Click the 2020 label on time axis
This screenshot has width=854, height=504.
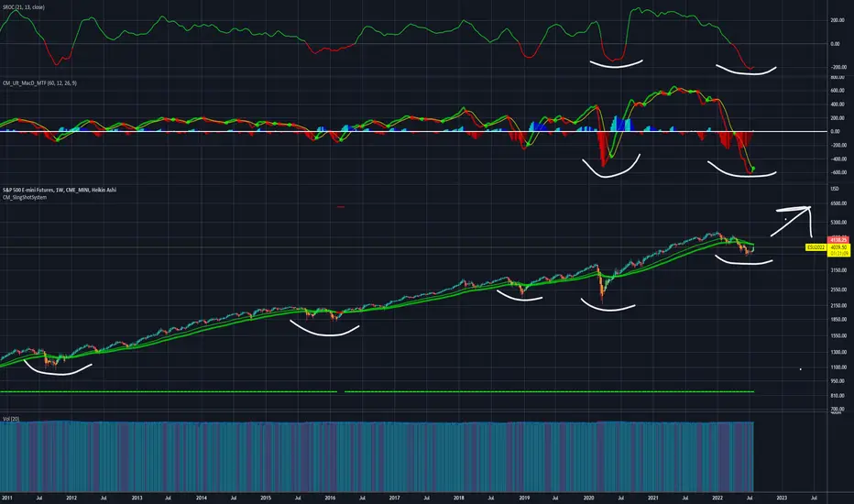point(588,498)
